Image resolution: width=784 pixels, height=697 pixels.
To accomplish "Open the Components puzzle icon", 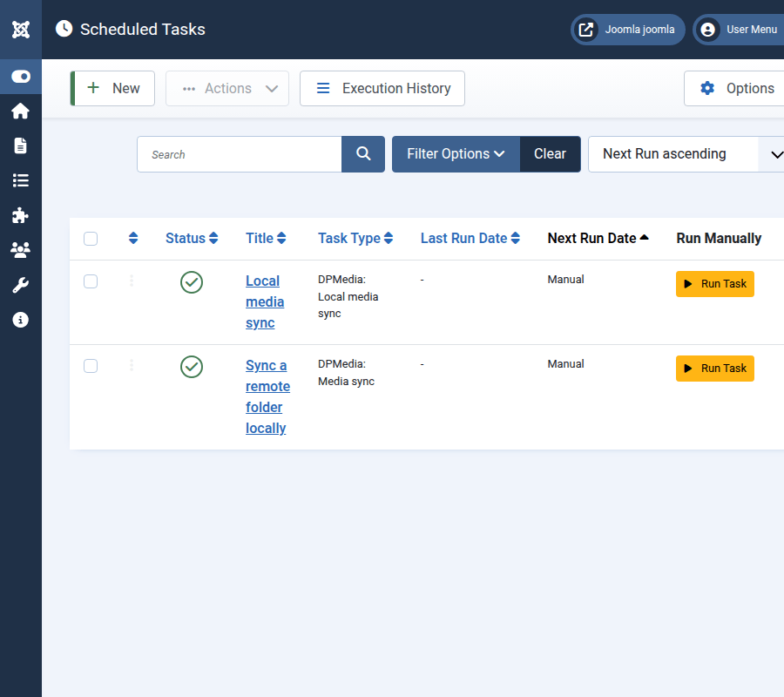I will [21, 215].
